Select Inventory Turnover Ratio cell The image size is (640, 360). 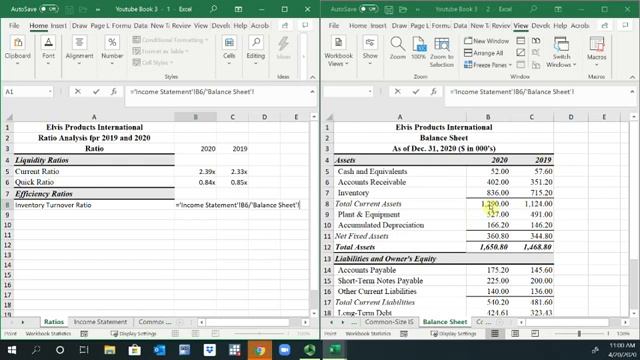(x=94, y=205)
